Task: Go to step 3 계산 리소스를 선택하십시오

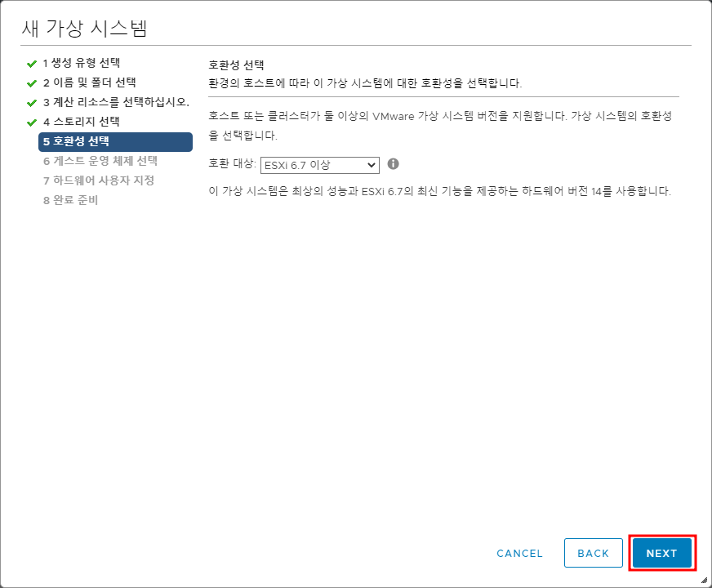Action: point(116,102)
